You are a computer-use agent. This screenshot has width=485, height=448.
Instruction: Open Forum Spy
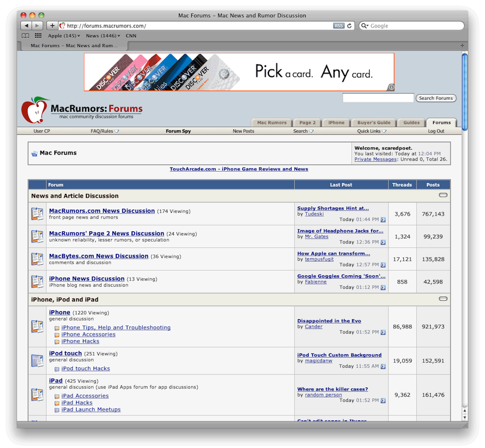[178, 131]
